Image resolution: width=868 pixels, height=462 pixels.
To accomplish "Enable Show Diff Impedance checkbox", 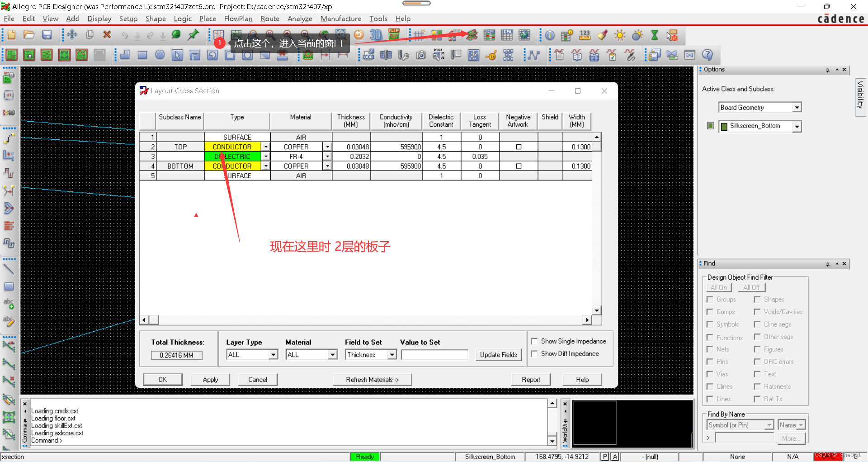I will pyautogui.click(x=534, y=354).
